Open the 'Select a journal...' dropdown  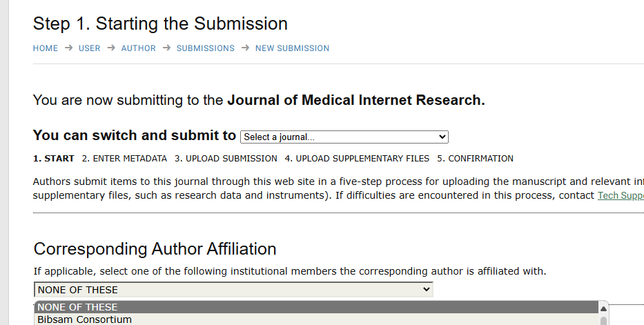[344, 137]
